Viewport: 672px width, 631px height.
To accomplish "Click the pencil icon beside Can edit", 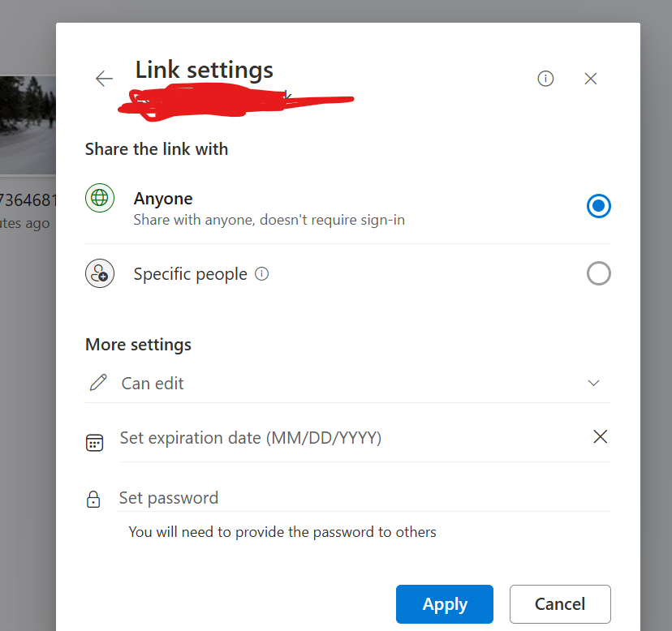I will 98,383.
